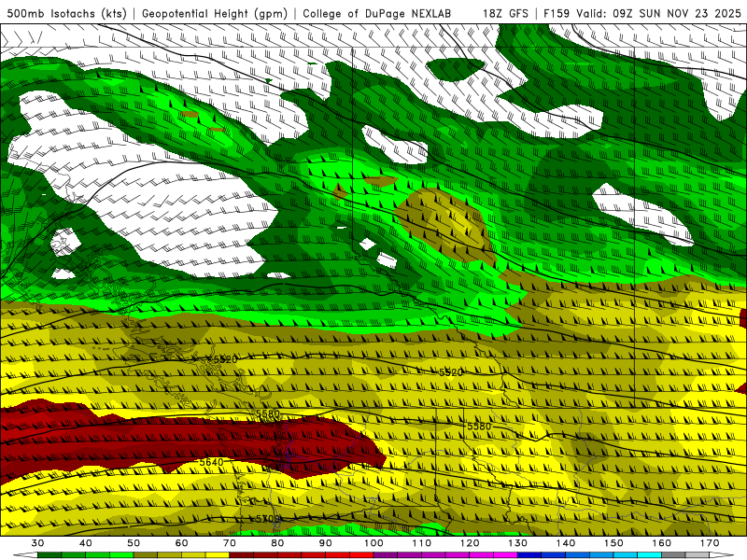Click legend value 80 on the color scale
747x560 pixels.
(277, 543)
